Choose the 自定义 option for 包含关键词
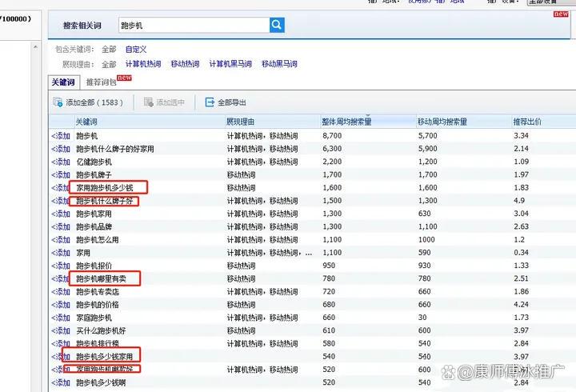The height and width of the screenshot is (392, 576). click(x=136, y=50)
